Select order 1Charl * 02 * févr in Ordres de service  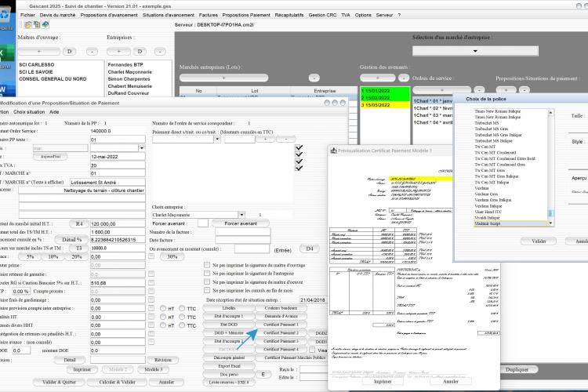[x=433, y=108]
